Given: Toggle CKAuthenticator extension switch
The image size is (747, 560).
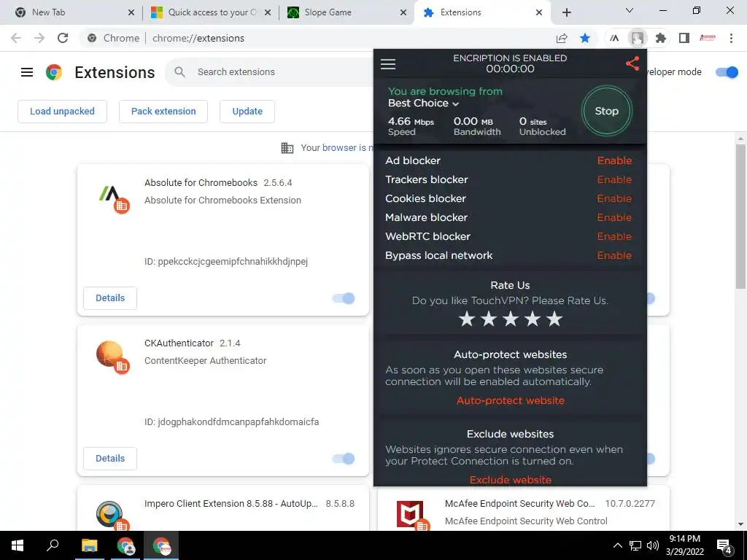Looking at the screenshot, I should pos(344,459).
